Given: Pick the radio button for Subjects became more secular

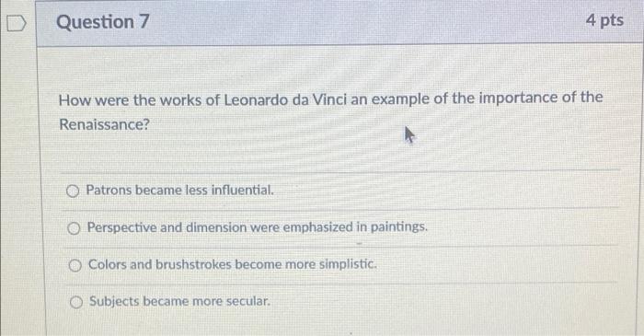Looking at the screenshot, I should coord(76,302).
